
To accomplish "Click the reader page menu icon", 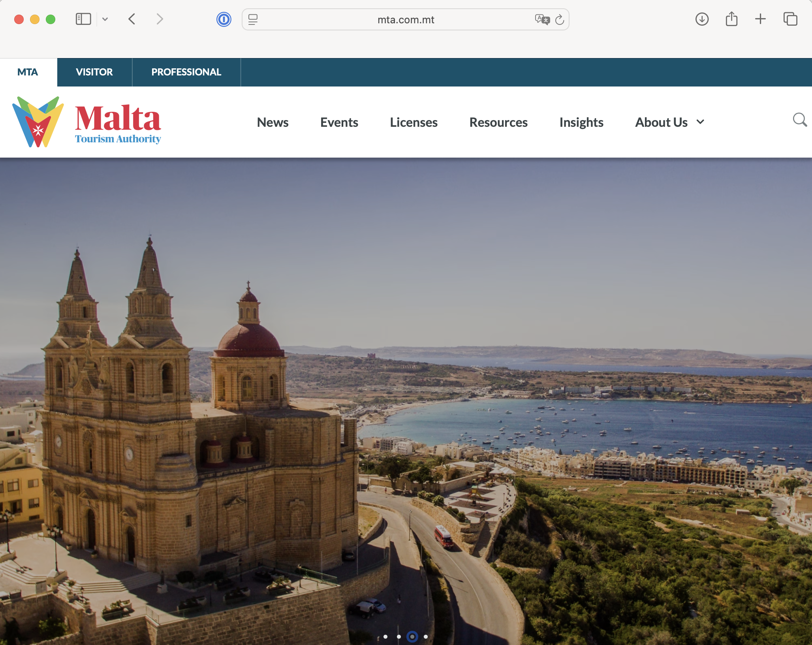I will coord(253,19).
